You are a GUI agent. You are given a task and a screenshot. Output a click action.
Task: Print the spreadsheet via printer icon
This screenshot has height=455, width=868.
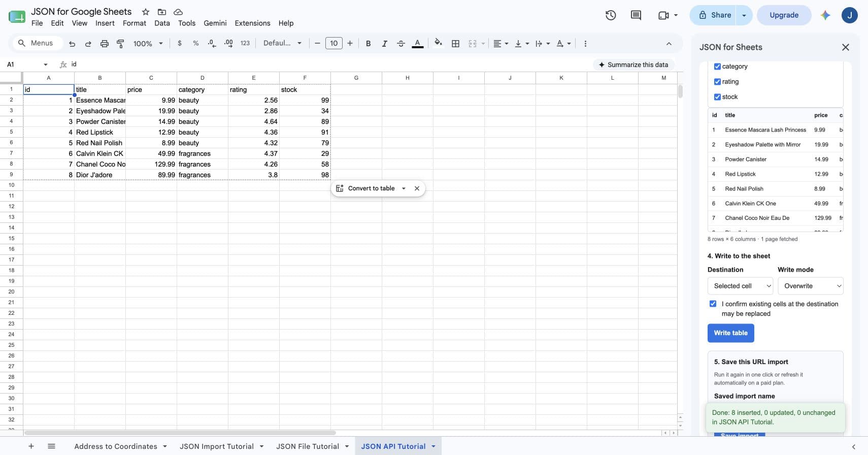[105, 44]
